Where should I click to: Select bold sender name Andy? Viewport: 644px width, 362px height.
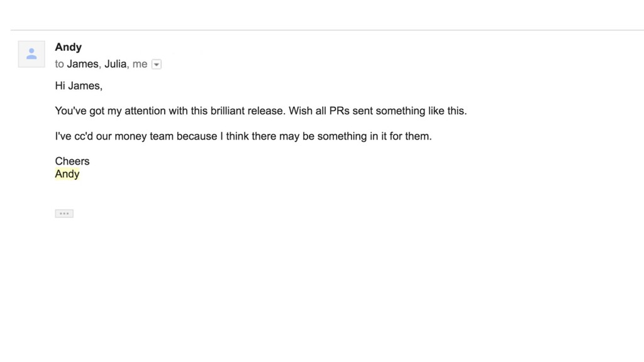(x=68, y=47)
